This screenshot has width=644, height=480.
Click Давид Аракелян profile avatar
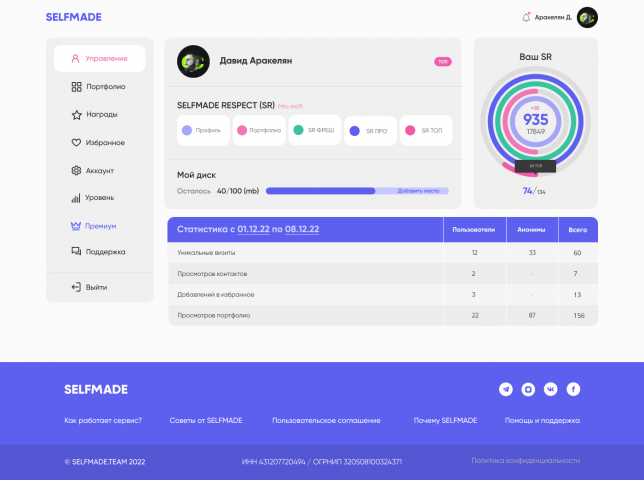click(193, 62)
